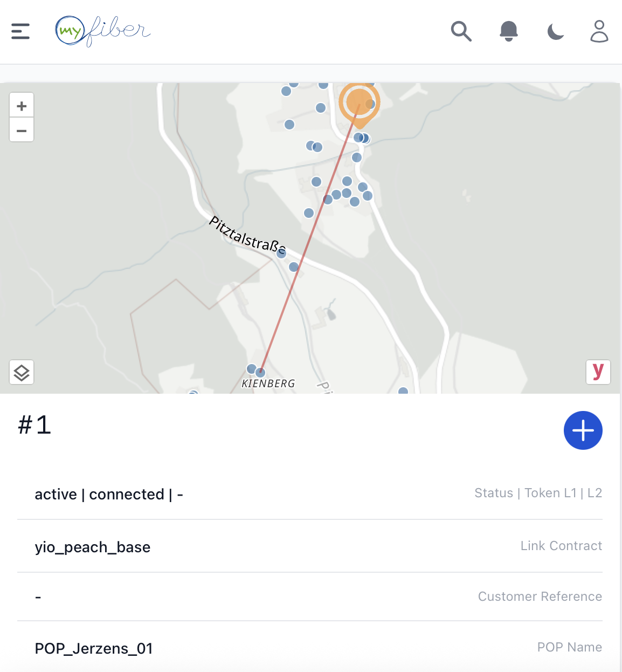Screen dimensions: 622x672
Task: Toggle dark mode moon icon
Action: 555,32
